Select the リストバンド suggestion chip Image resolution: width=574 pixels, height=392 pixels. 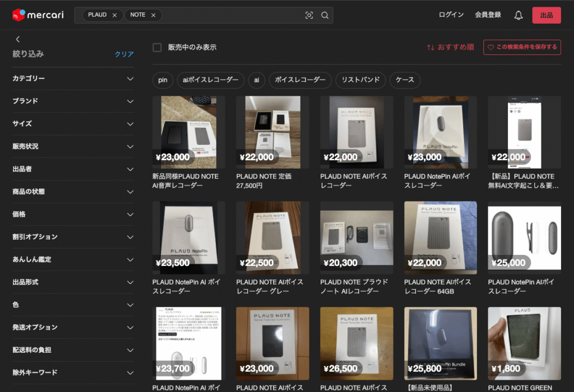[x=360, y=80]
